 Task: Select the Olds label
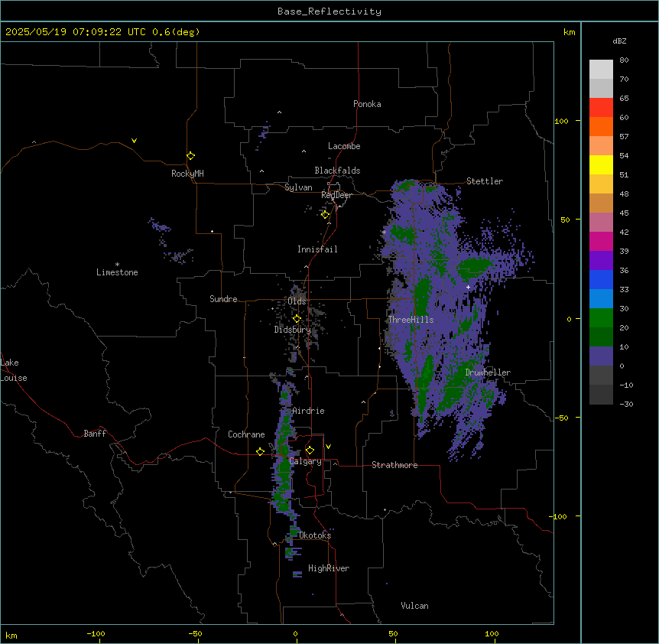297,301
